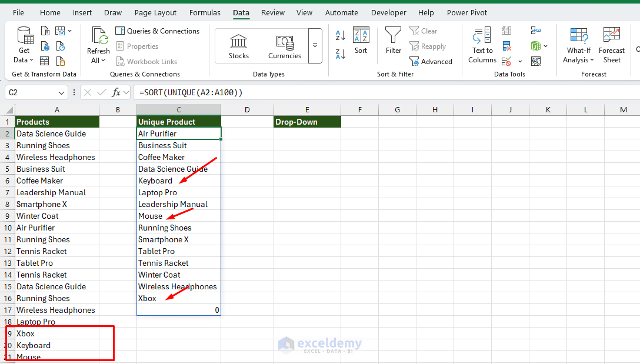Click the From Web icon

tap(45, 46)
